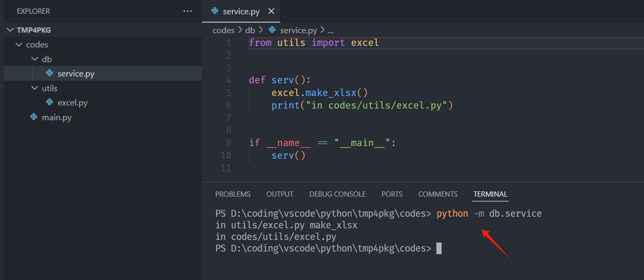
Task: Open the Output panel tab
Action: 280,194
